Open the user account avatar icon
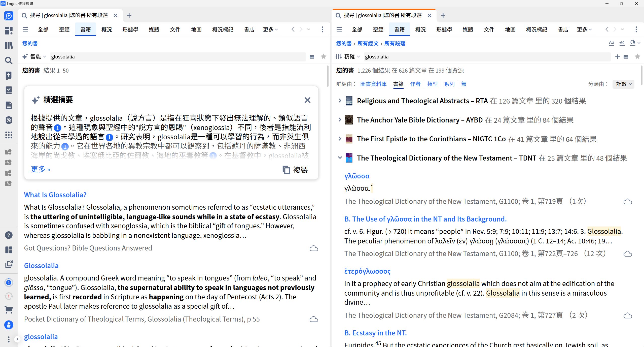This screenshot has height=347, width=644. point(9,325)
